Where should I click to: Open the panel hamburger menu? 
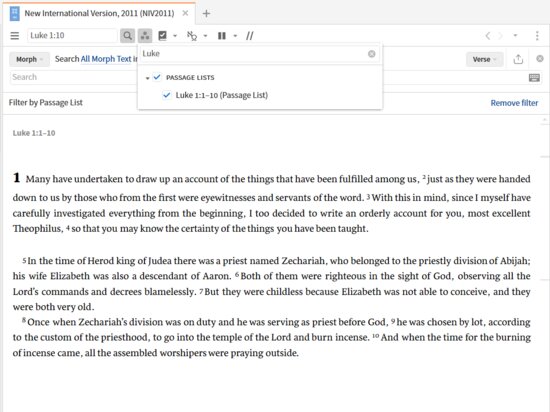[x=15, y=35]
